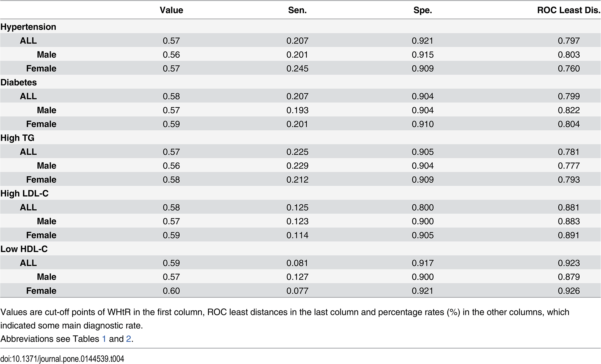Select the High LDL-C section heading
The height and width of the screenshot is (364, 601).
click(x=25, y=193)
